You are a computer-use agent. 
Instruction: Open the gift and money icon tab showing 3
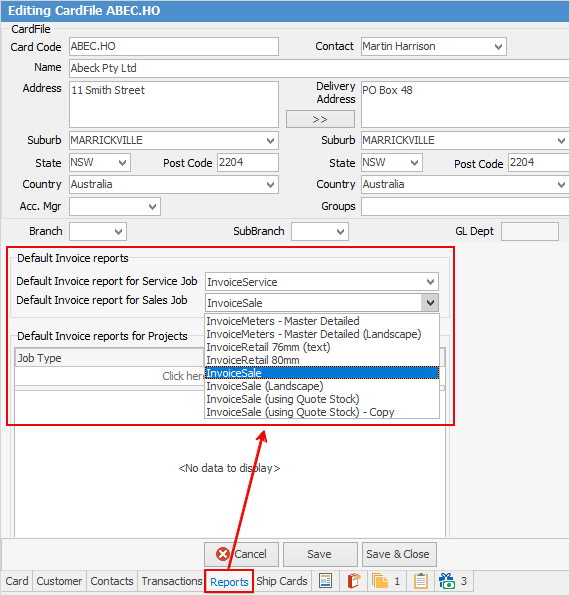[x=452, y=581]
